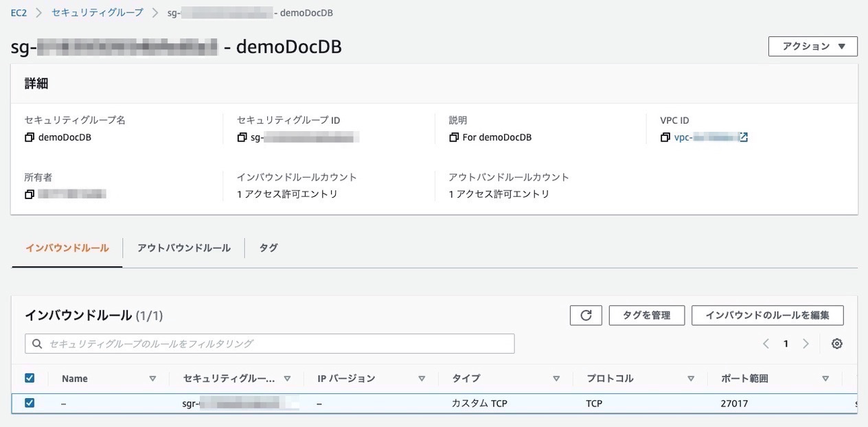
Task: Open the アクション dropdown menu
Action: point(812,46)
